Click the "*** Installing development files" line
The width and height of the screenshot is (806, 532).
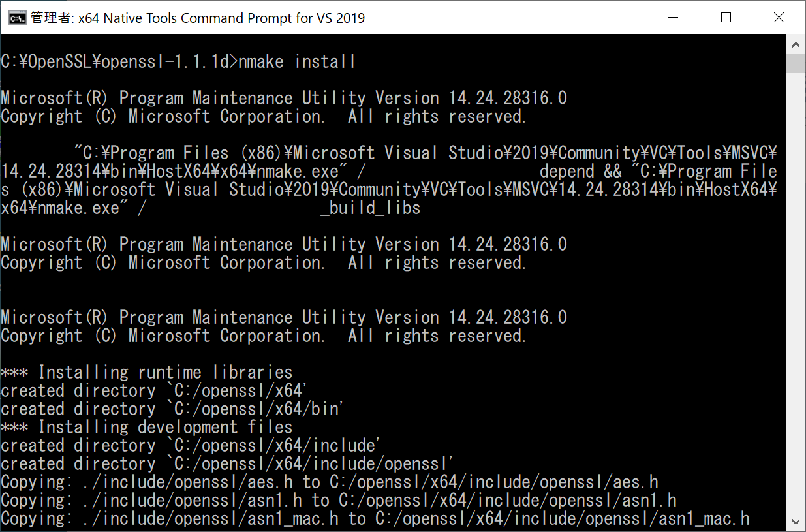147,428
